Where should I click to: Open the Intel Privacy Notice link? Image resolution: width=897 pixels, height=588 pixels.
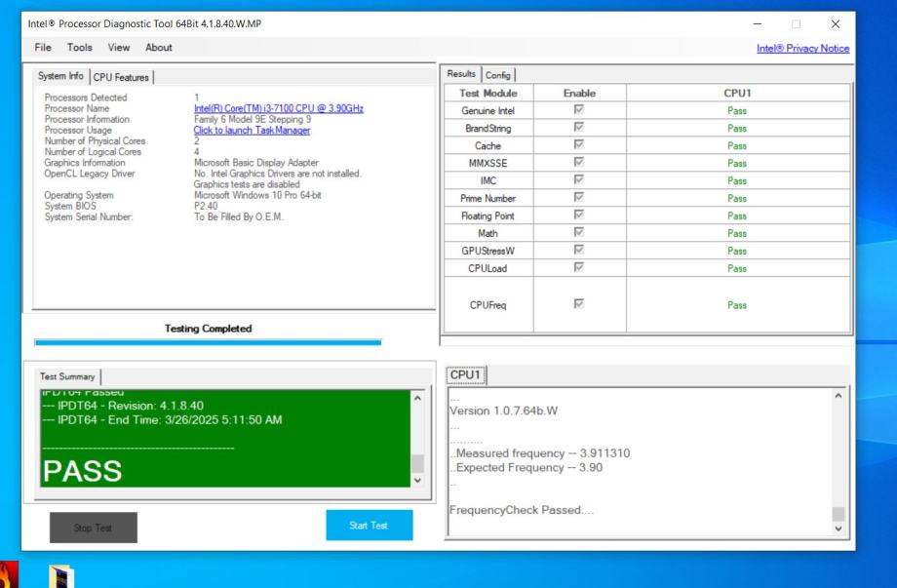click(x=802, y=49)
